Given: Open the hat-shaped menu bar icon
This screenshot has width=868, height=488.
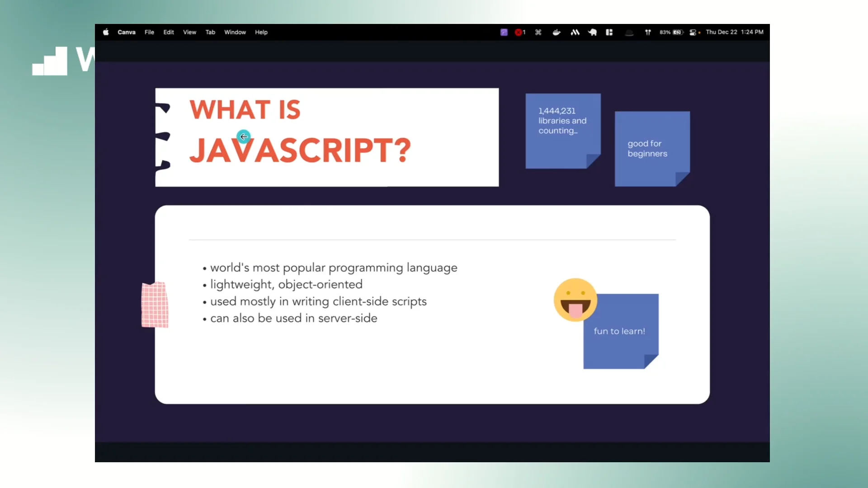Looking at the screenshot, I should pos(629,32).
